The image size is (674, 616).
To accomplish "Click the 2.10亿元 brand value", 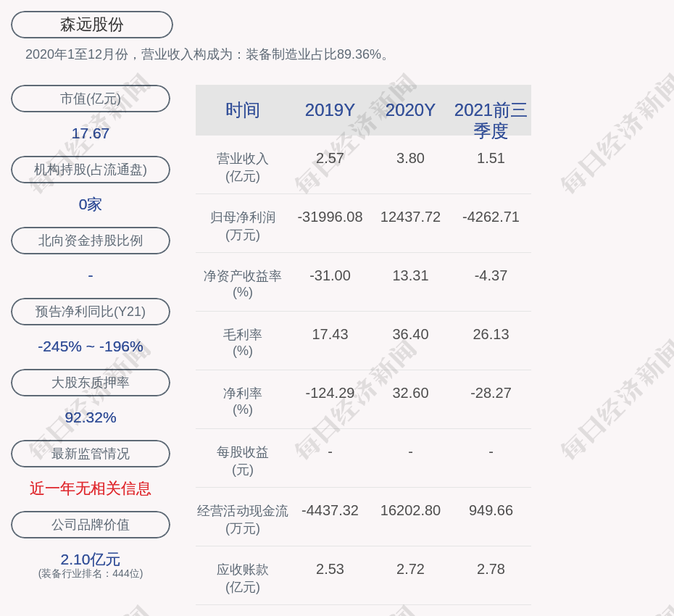I will point(91,559).
